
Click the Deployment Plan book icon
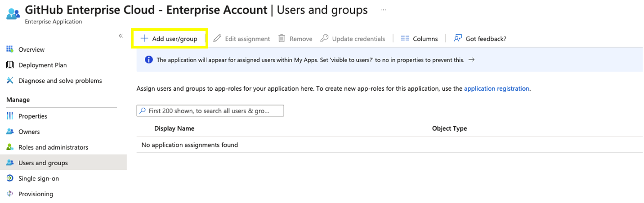pos(10,65)
